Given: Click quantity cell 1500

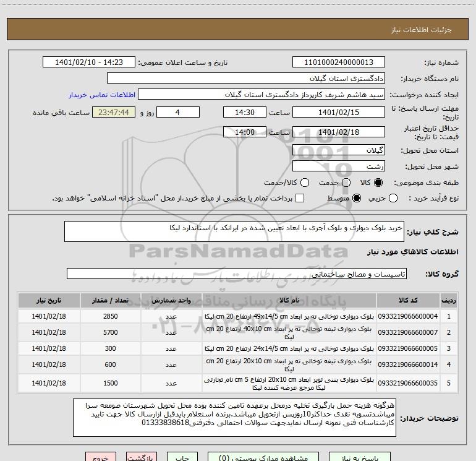Looking at the screenshot, I should tap(111, 383).
